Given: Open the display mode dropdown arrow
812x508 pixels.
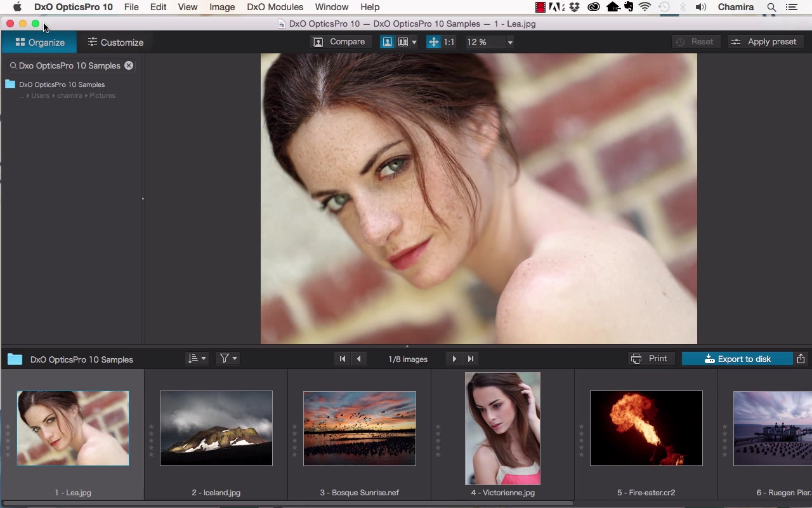Looking at the screenshot, I should (414, 42).
